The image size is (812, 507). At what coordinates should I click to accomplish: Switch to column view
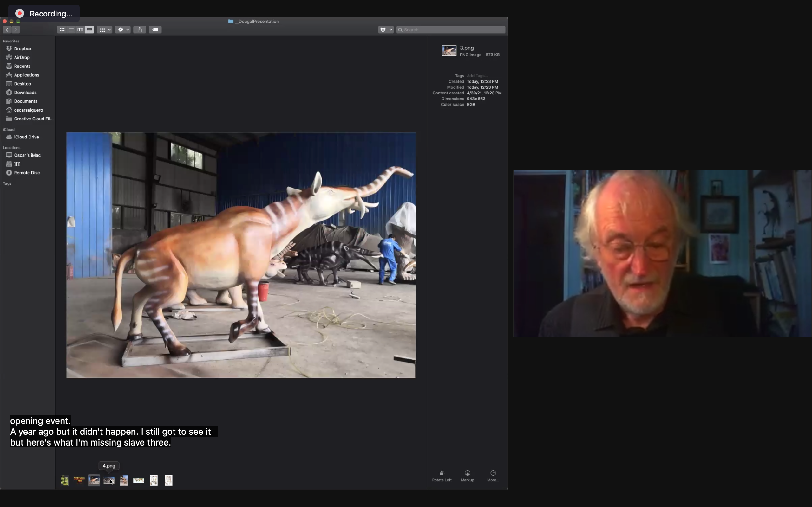80,29
